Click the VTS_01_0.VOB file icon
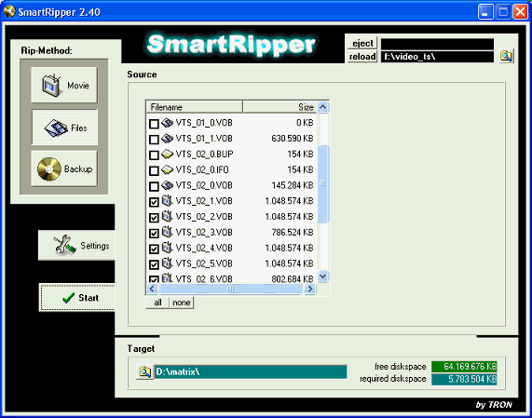The width and height of the screenshot is (532, 418). click(168, 123)
